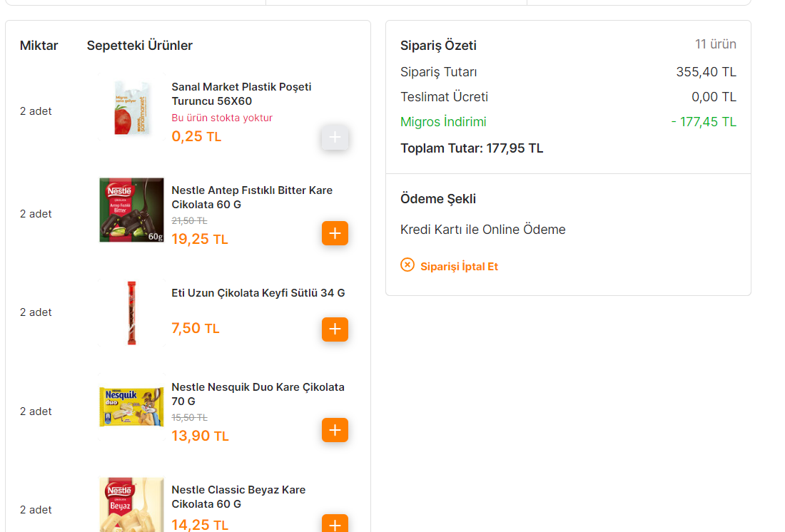Add Nestle Classic Beyaz chocolate to cart
Screen dimensions: 785x532
pyautogui.click(x=335, y=523)
